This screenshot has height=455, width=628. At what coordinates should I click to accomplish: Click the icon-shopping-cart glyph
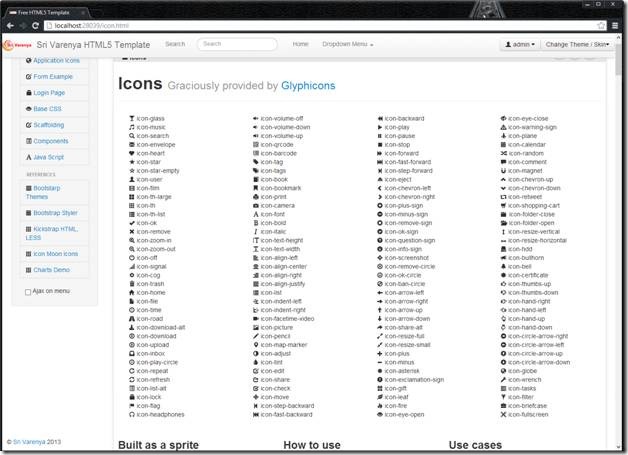pyautogui.click(x=503, y=205)
